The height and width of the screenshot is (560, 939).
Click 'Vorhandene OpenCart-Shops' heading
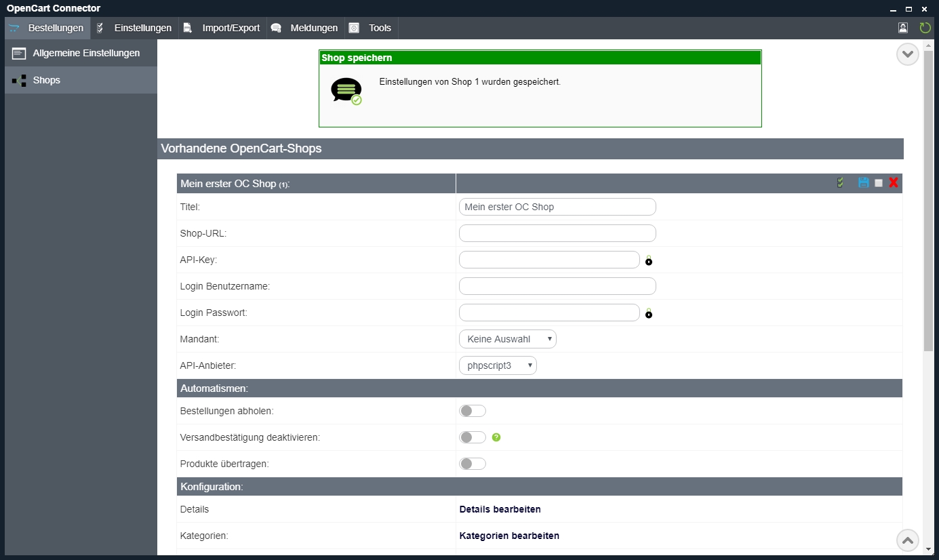(x=241, y=148)
